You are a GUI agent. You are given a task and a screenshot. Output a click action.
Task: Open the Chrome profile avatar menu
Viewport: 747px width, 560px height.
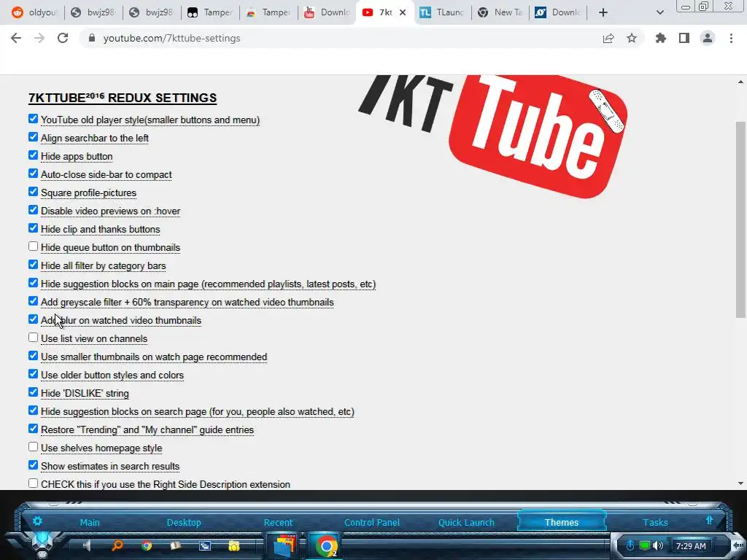pos(708,38)
